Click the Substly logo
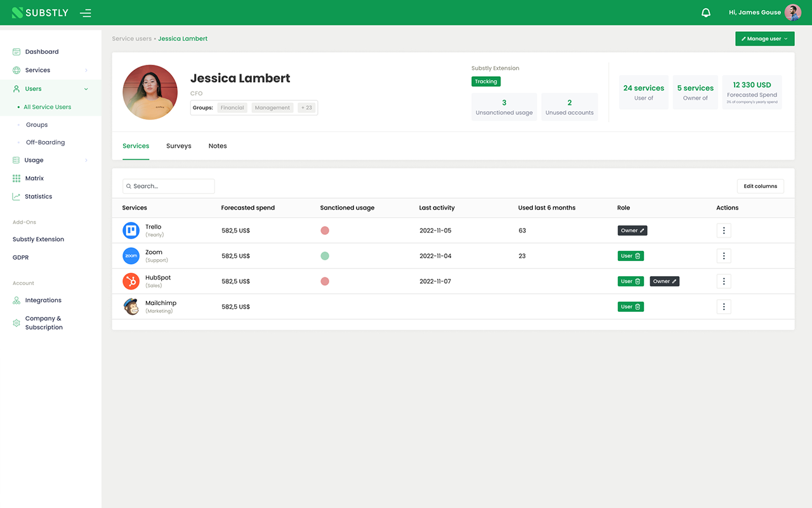The height and width of the screenshot is (508, 812). pos(40,13)
